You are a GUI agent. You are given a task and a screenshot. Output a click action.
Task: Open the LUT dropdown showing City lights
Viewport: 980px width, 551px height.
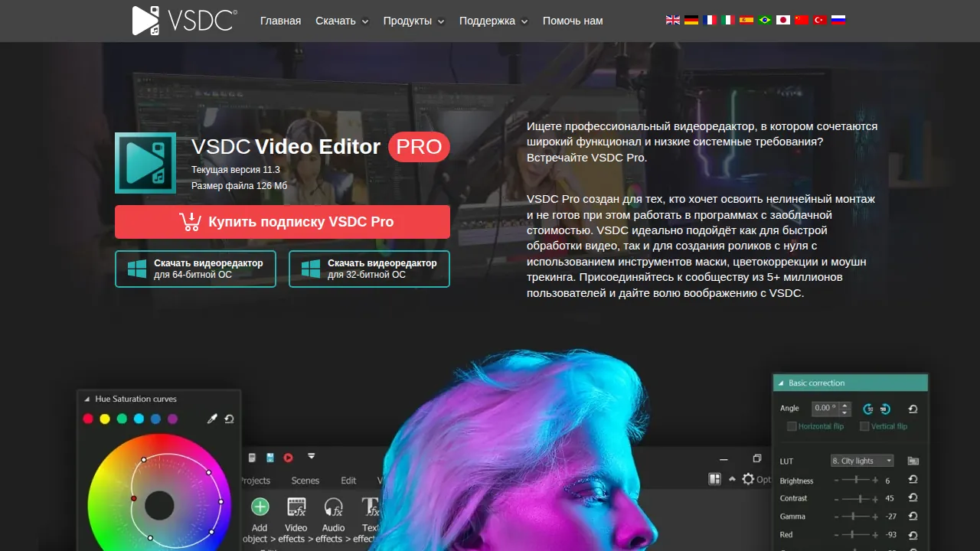point(862,461)
